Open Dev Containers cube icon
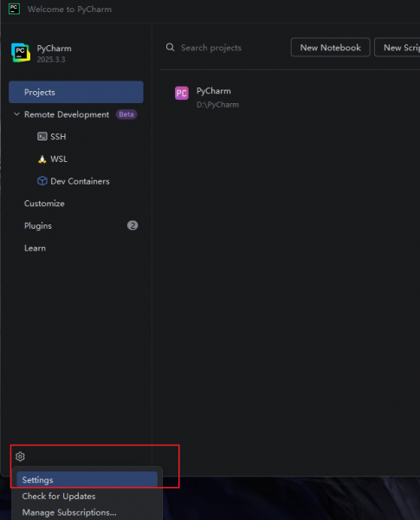Viewport: 420px width, 520px height. click(x=42, y=181)
